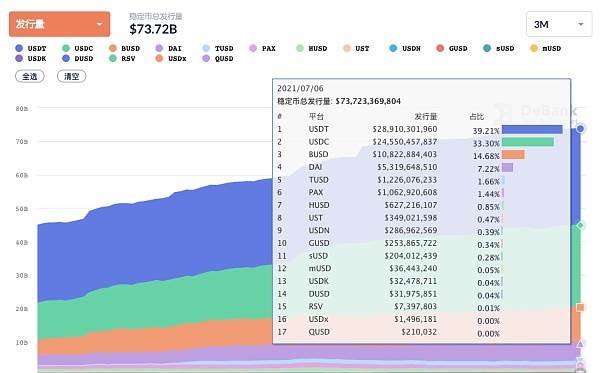Click the USDK legend item

point(31,59)
